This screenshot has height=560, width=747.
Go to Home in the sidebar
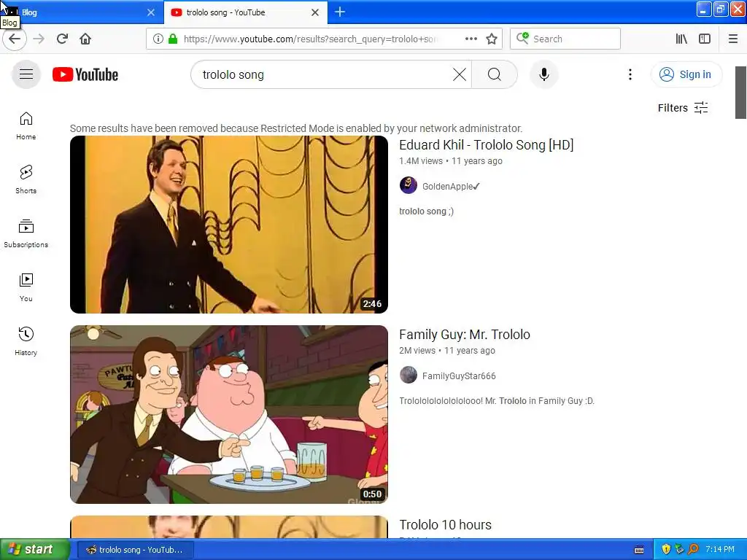(26, 125)
